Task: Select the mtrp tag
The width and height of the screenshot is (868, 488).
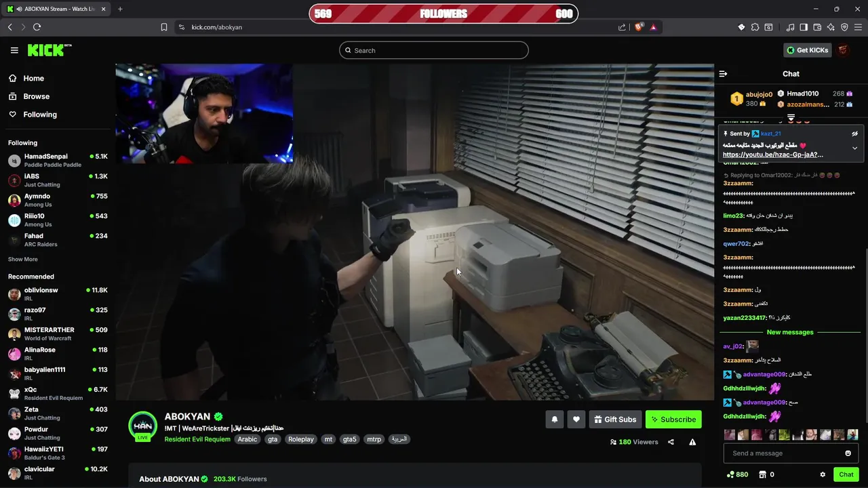Action: (x=374, y=439)
